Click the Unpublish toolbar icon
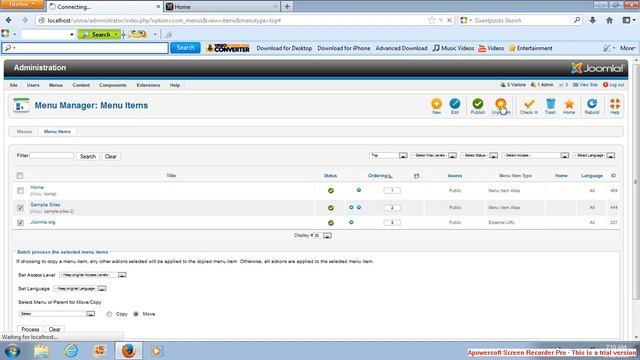640x360 pixels. click(501, 106)
